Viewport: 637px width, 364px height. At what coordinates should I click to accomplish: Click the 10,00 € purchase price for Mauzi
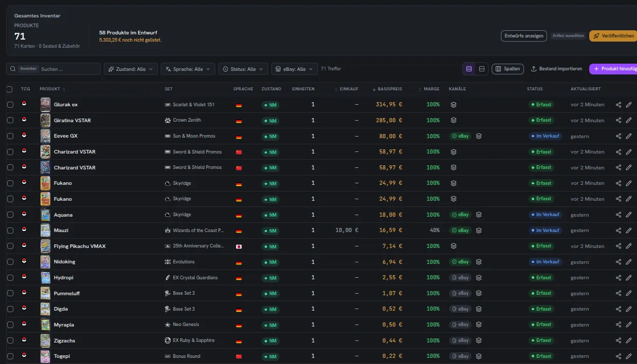(x=346, y=231)
